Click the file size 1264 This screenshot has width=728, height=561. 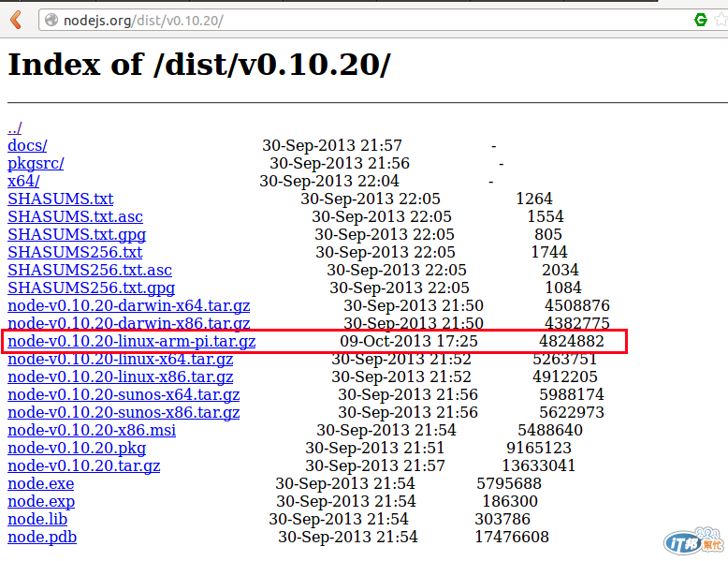(534, 199)
